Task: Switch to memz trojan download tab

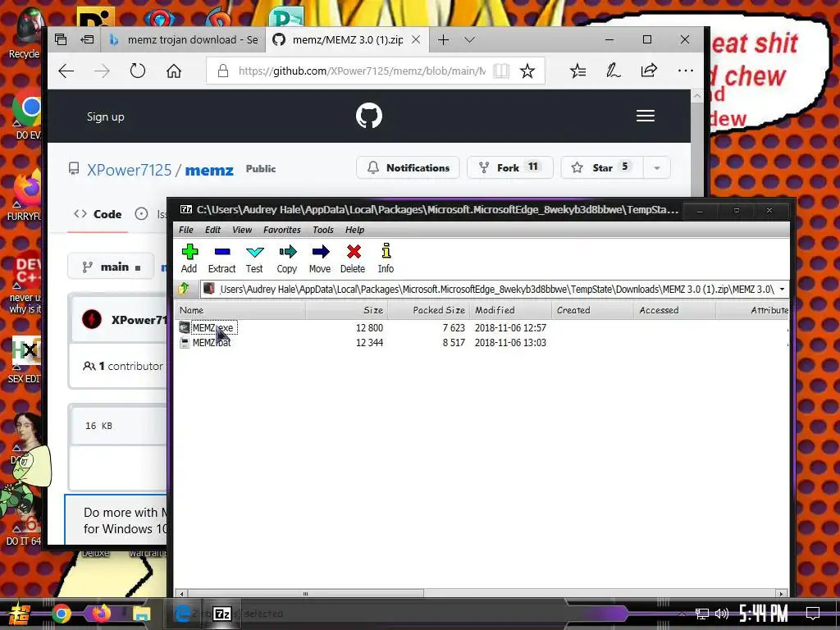Action: (x=183, y=39)
